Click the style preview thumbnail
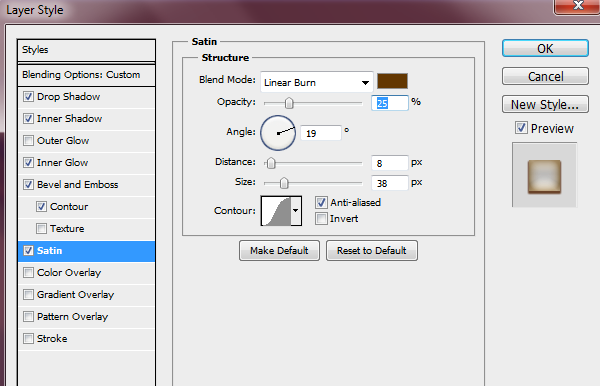The width and height of the screenshot is (600, 386). coord(545,175)
